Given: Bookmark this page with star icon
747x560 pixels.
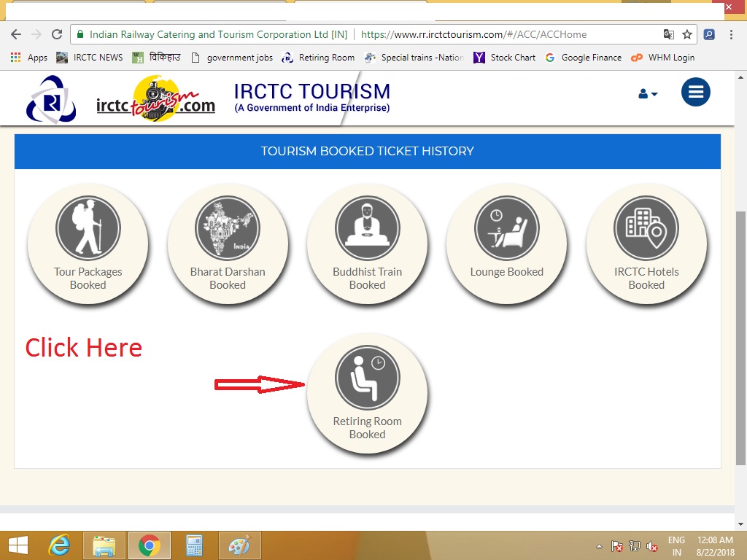Looking at the screenshot, I should click(x=687, y=34).
